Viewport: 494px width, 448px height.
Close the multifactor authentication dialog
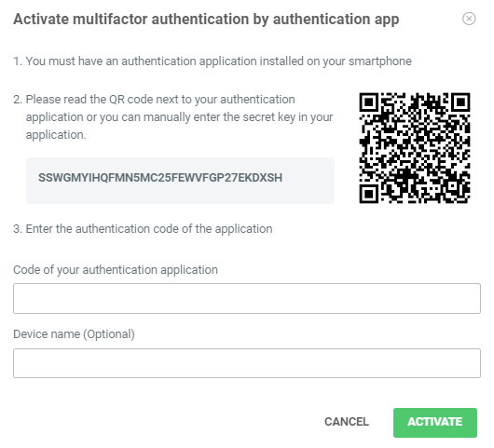(x=469, y=19)
